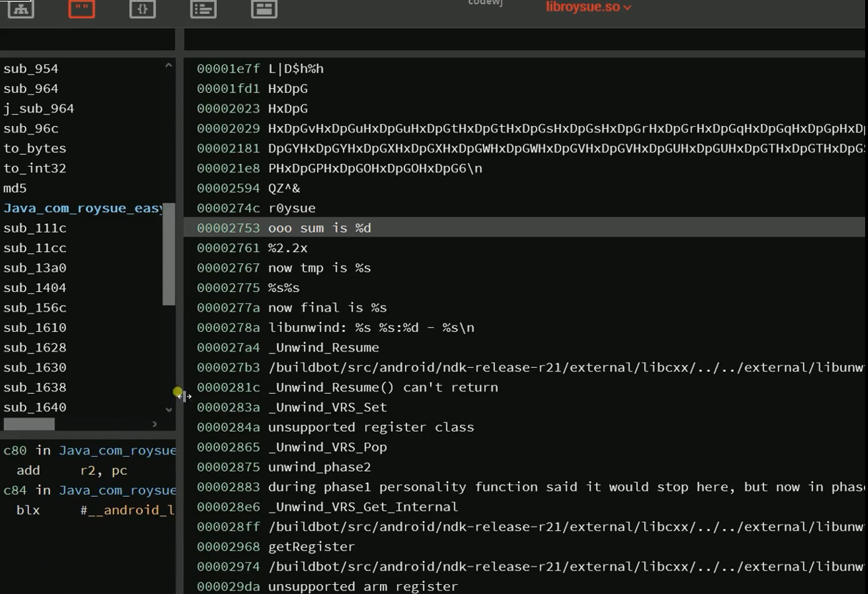Click the 'blx #__android_l' instruction line
This screenshot has width=868, height=594.
(95, 510)
